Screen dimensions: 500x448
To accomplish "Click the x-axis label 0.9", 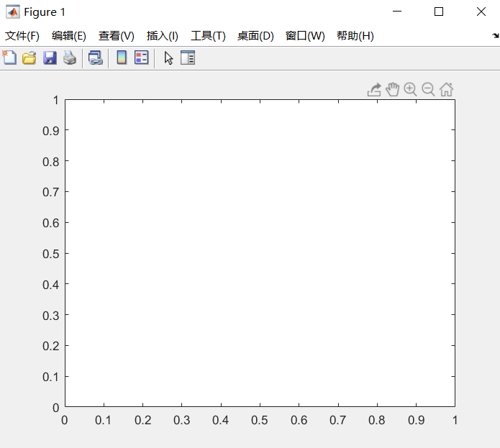I will coord(416,420).
